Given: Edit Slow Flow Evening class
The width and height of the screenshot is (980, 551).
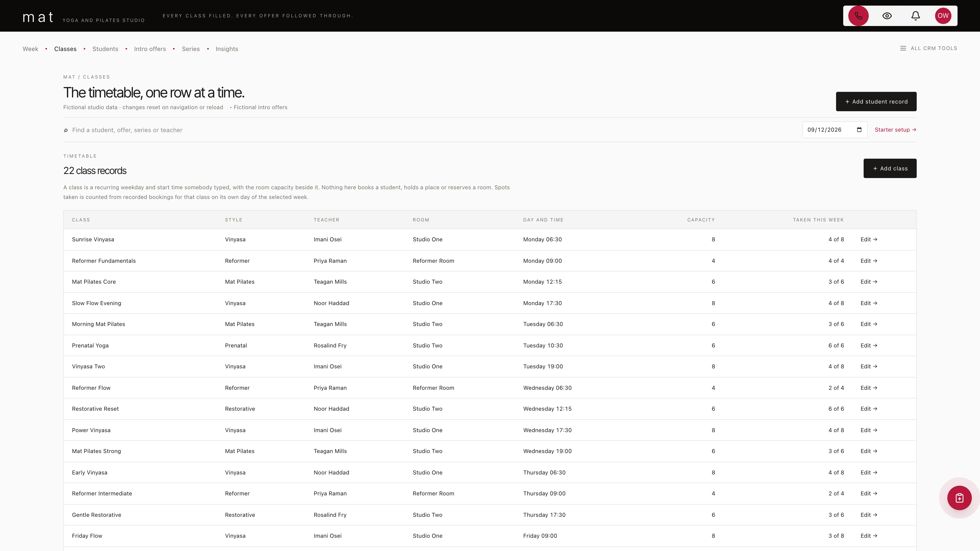Looking at the screenshot, I should coord(868,303).
